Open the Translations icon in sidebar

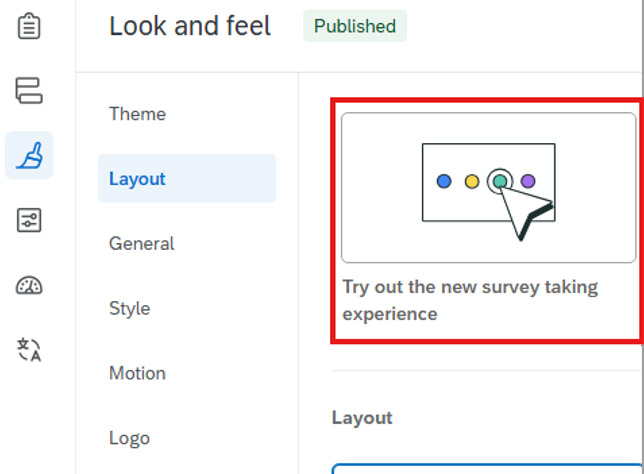click(29, 350)
